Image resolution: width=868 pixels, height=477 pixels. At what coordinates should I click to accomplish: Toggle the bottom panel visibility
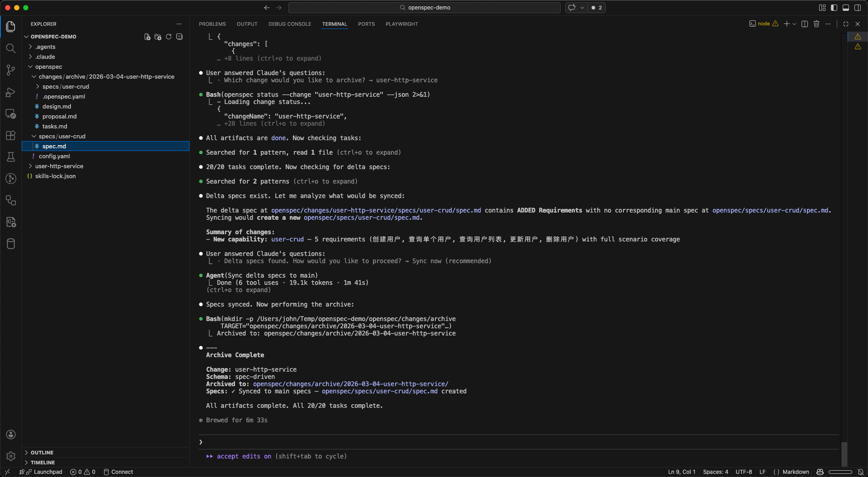pyautogui.click(x=846, y=8)
